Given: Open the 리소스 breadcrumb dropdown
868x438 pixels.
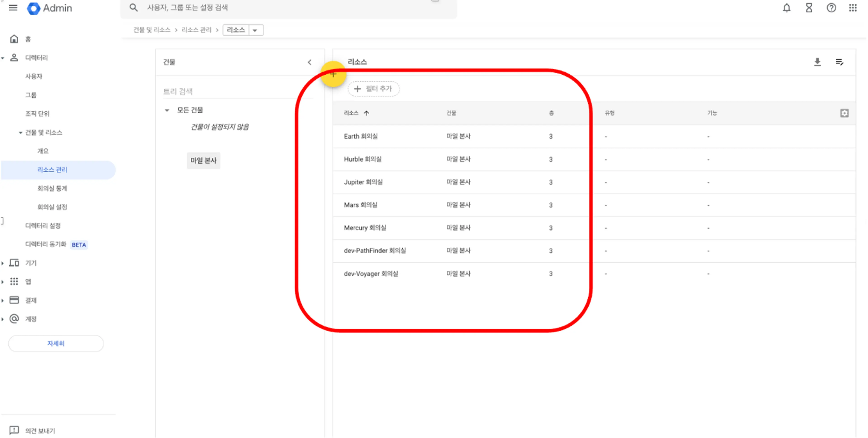Looking at the screenshot, I should click(255, 30).
